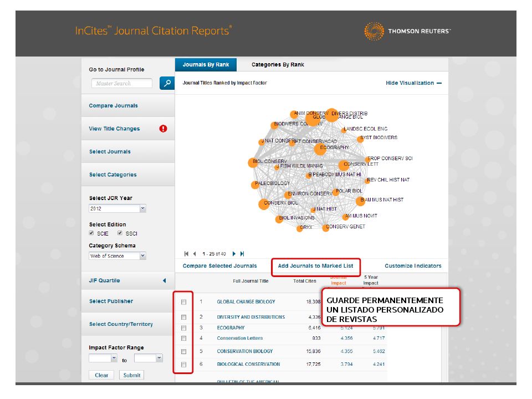
Task: Sort by Total Cites column header
Action: click(x=304, y=282)
